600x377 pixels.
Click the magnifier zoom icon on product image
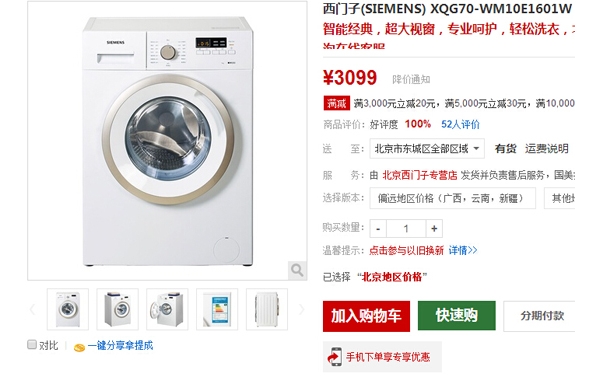(x=297, y=270)
